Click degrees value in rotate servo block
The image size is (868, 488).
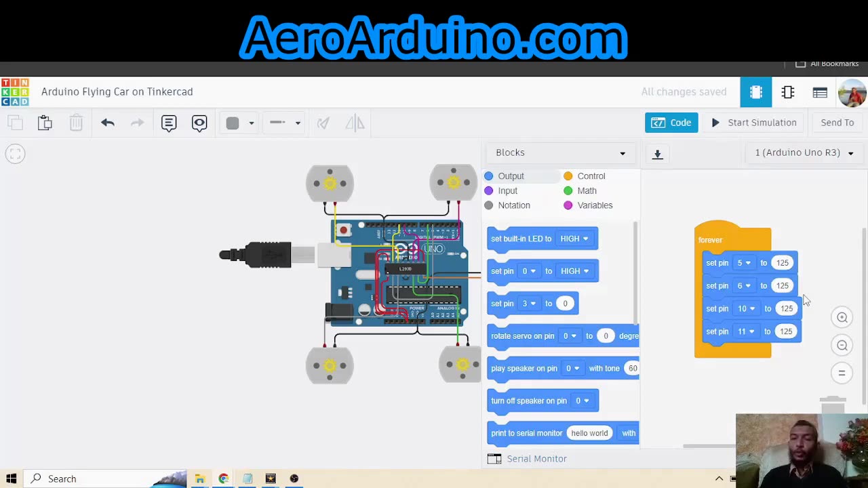pyautogui.click(x=606, y=336)
